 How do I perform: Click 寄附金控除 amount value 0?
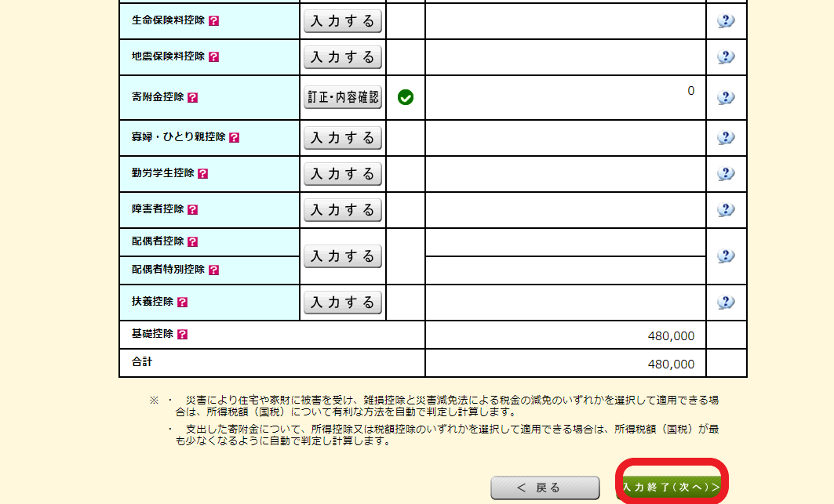click(x=690, y=91)
